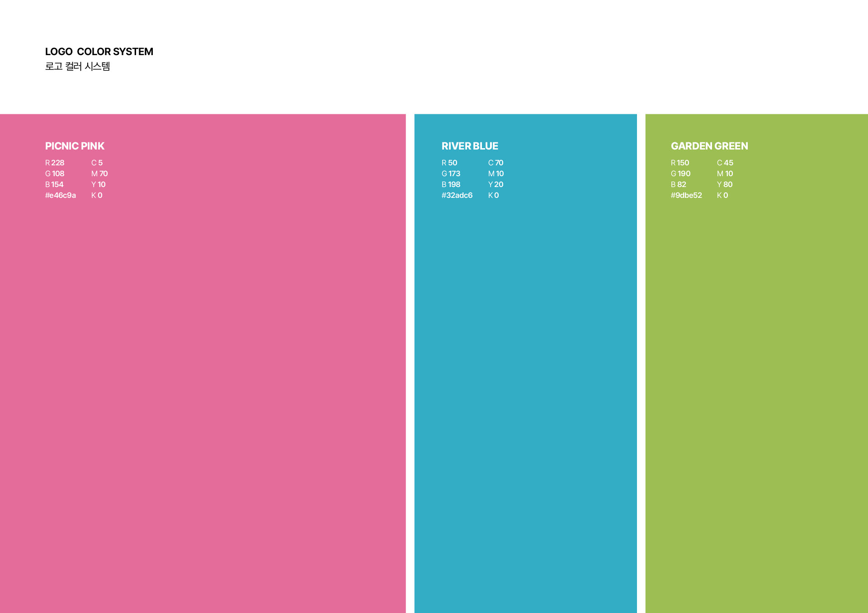The height and width of the screenshot is (613, 868).
Task: Click the C 70 value in blue panel
Action: 495,163
